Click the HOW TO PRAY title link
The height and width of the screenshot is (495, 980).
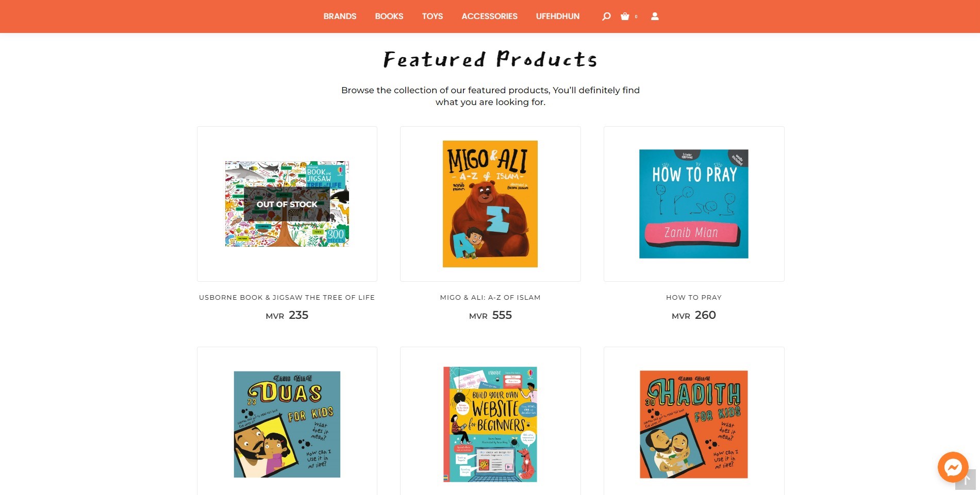(x=694, y=298)
